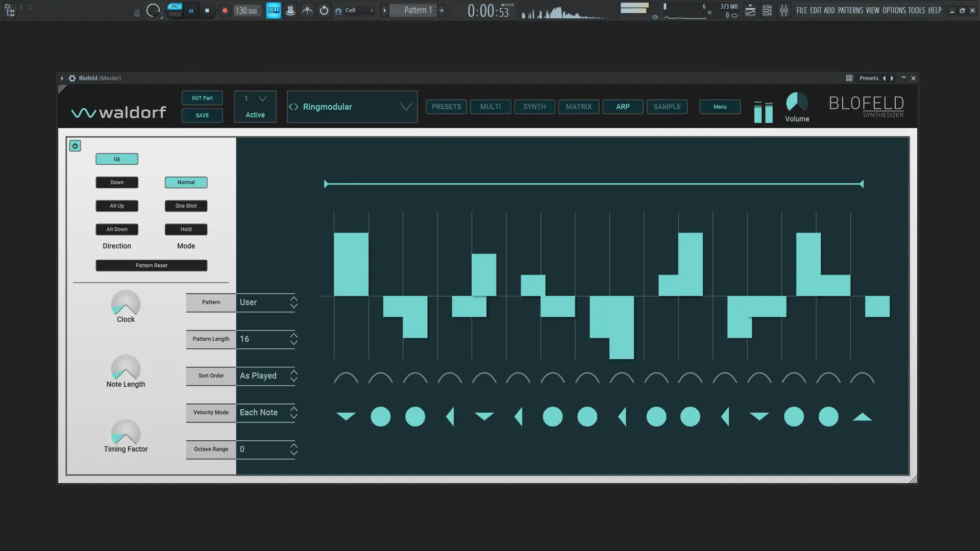Screen dimensions: 980x551
Task: Stop playback with the stop button
Action: [x=207, y=10]
